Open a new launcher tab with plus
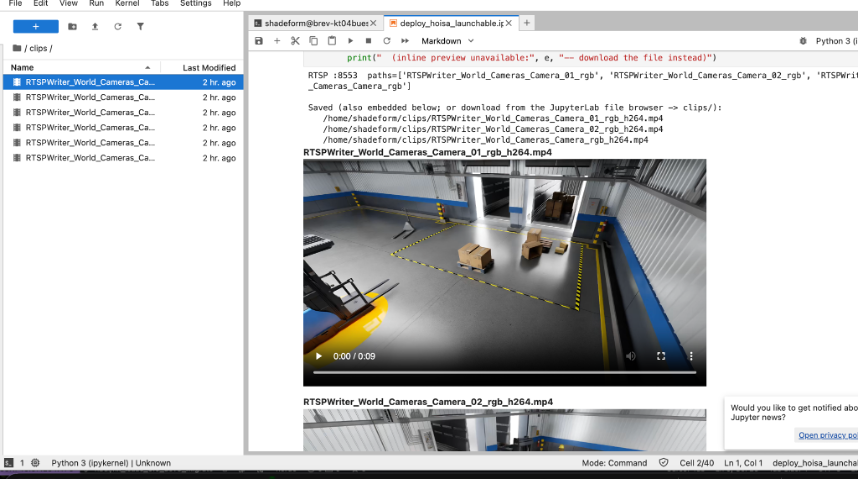This screenshot has height=480, width=858. pyautogui.click(x=526, y=23)
